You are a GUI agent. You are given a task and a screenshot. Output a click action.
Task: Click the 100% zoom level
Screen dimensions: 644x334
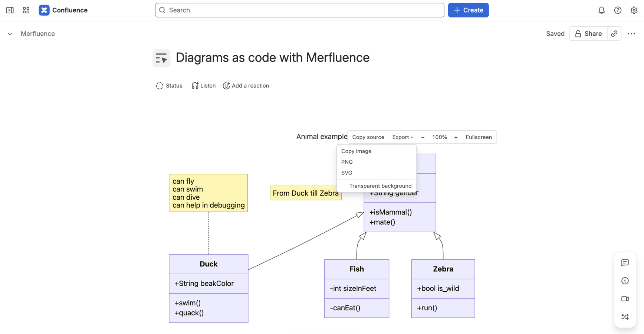pyautogui.click(x=440, y=137)
